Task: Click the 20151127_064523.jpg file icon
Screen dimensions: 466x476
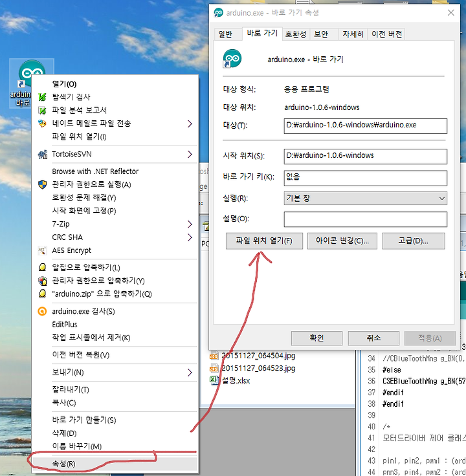Action: pos(214,369)
